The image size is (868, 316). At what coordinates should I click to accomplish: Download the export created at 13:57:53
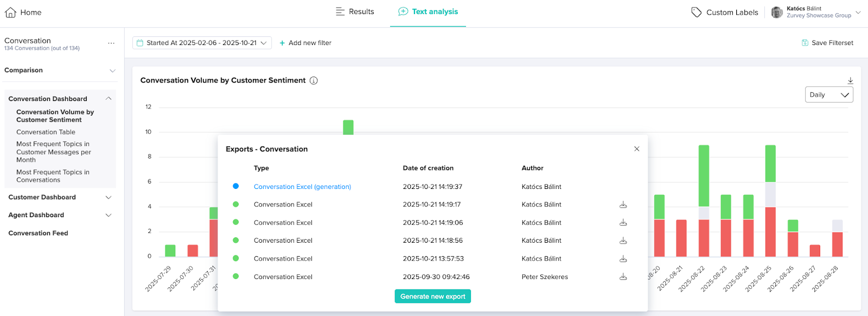(x=623, y=259)
